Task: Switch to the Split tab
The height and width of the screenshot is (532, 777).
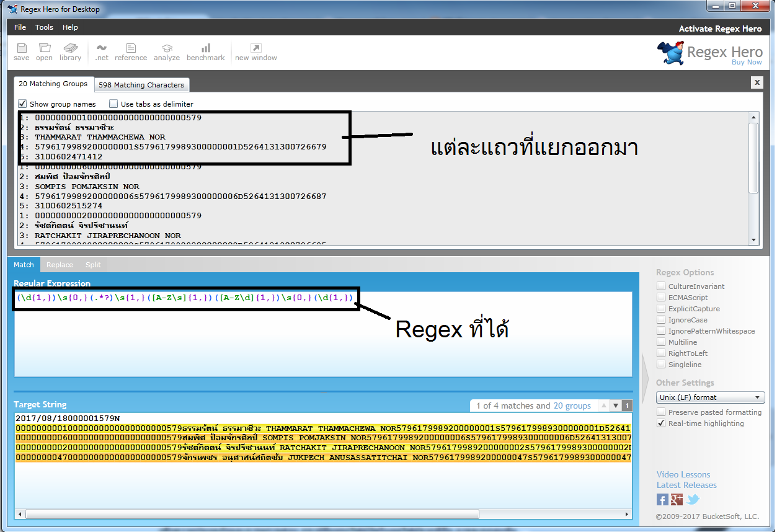Action: coord(93,265)
